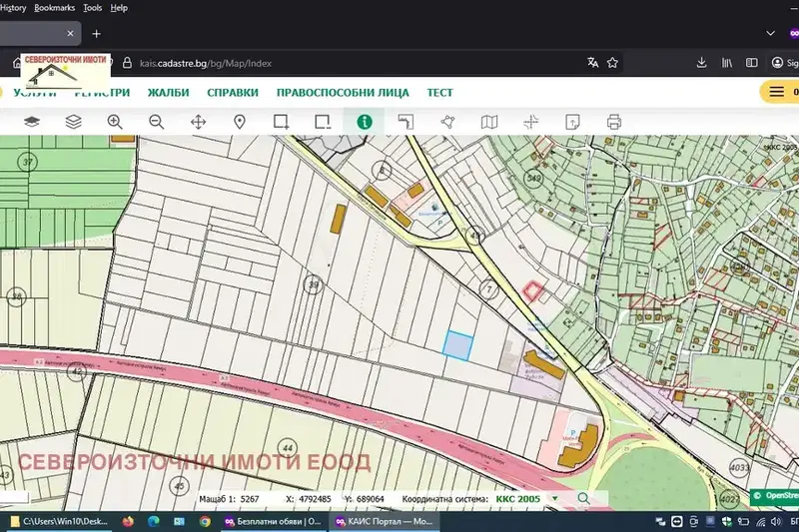Toggle the green info identify tool
Image resolution: width=799 pixels, height=532 pixels.
point(365,122)
